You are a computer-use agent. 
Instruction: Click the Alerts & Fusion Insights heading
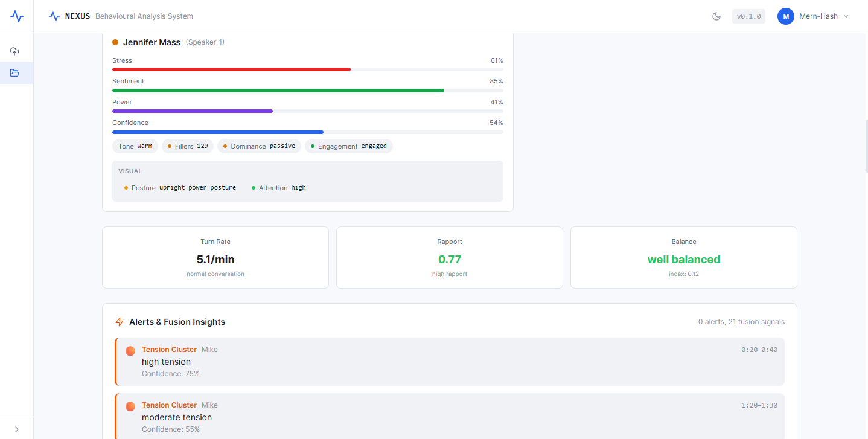point(177,322)
